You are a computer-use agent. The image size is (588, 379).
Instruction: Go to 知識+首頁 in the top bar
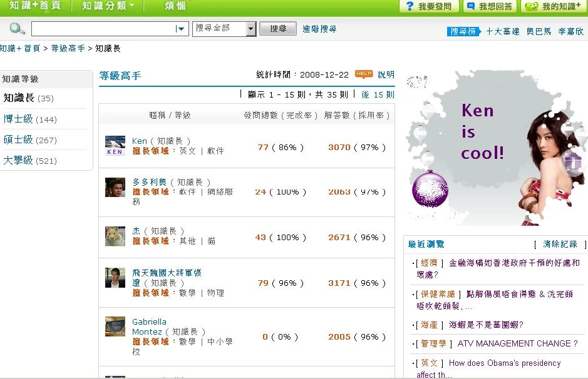pyautogui.click(x=35, y=6)
